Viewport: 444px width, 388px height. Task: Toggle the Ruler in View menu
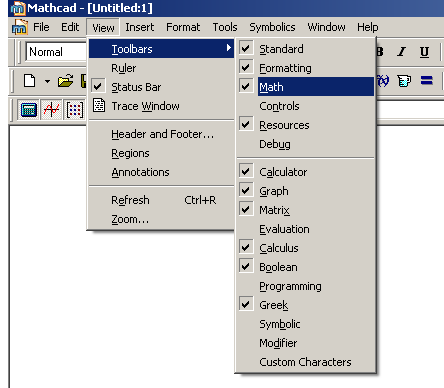tap(161, 68)
